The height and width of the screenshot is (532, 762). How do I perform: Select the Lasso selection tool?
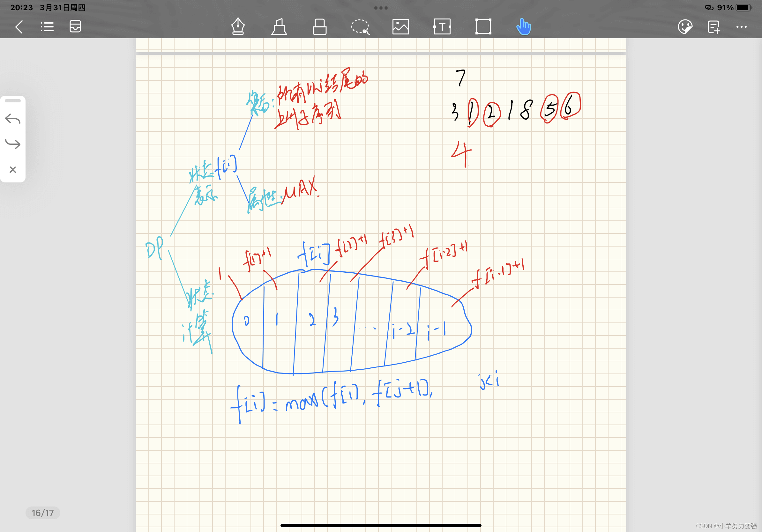(x=361, y=26)
